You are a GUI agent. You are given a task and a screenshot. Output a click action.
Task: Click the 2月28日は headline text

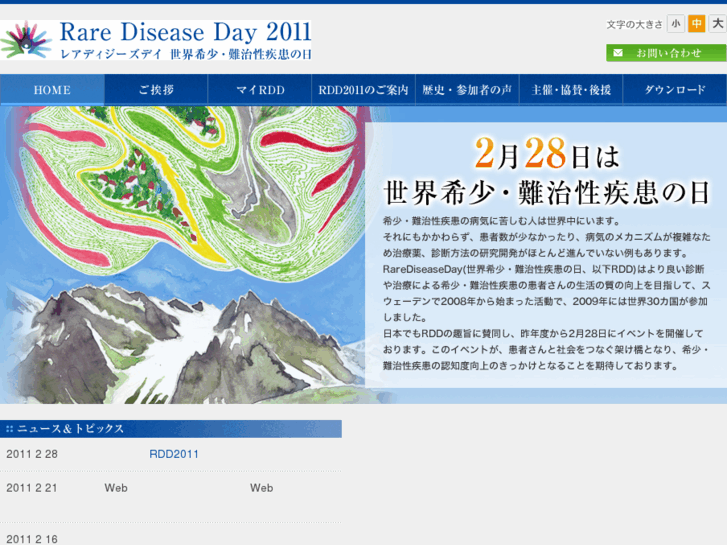click(547, 154)
